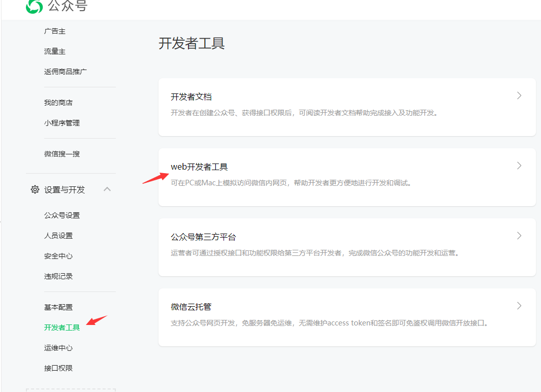Open 公众号设置 page

click(62, 215)
